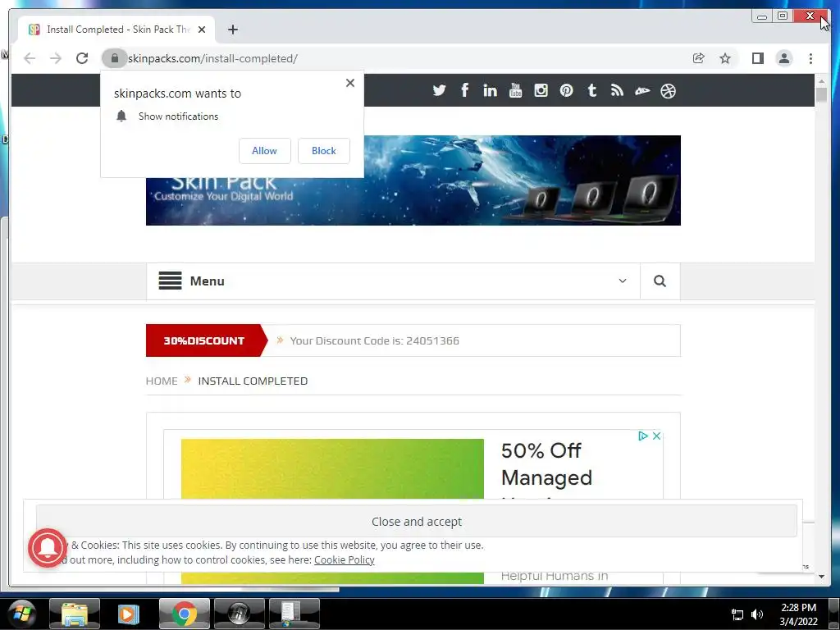840x630 pixels.
Task: Click the page vertical scrollbar thumb
Action: click(821, 95)
